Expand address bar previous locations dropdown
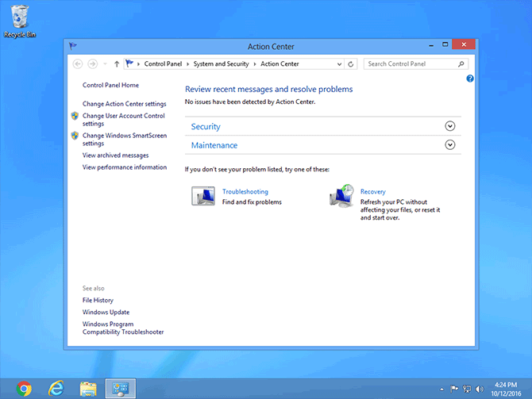Image resolution: width=532 pixels, height=399 pixels. (x=339, y=64)
